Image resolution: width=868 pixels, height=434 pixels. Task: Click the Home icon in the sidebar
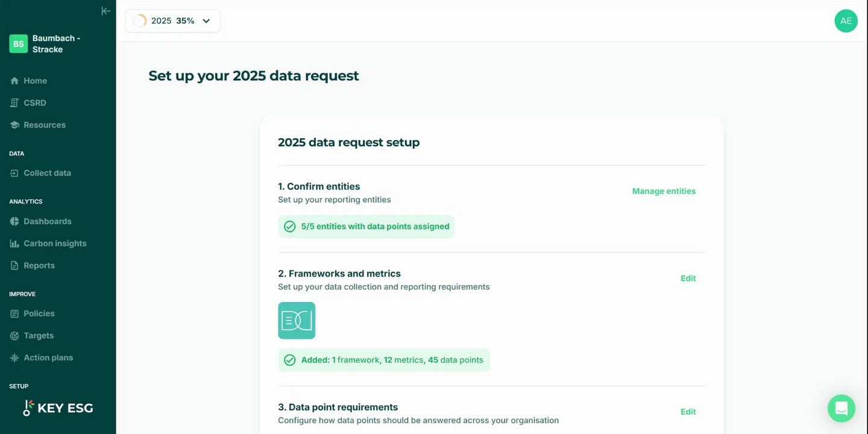coord(14,81)
